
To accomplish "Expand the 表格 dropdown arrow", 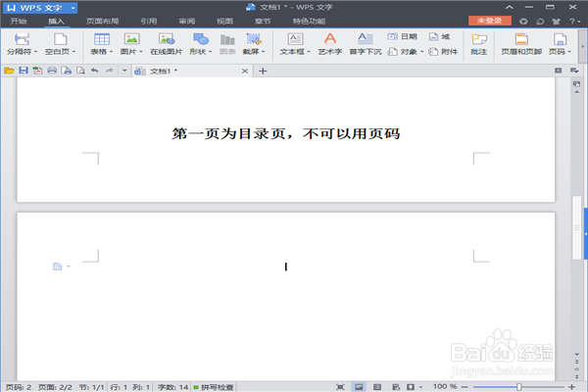I will (111, 51).
